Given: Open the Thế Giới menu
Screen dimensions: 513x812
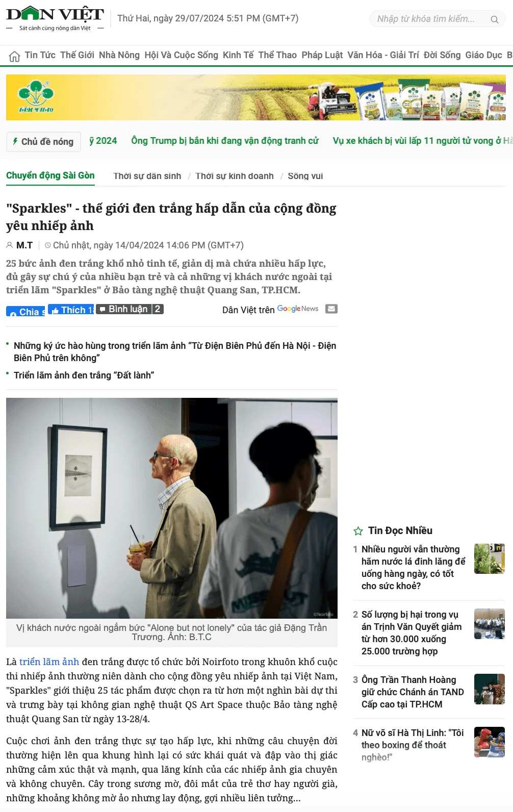Looking at the screenshot, I should coord(77,55).
